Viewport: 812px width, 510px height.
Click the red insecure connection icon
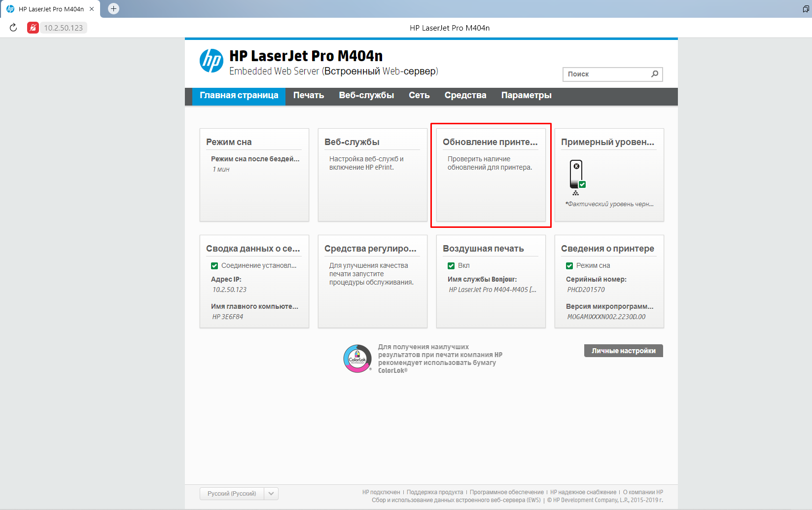(33, 28)
